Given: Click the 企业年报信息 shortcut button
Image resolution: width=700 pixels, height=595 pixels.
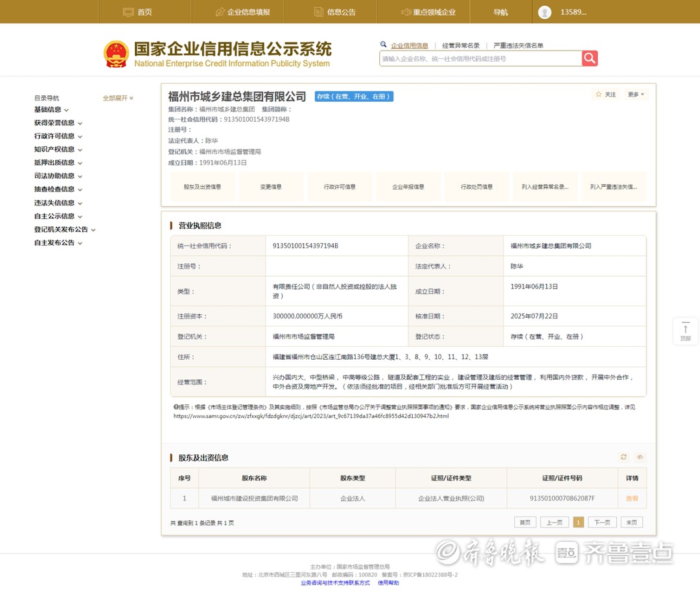Looking at the screenshot, I should (x=408, y=187).
